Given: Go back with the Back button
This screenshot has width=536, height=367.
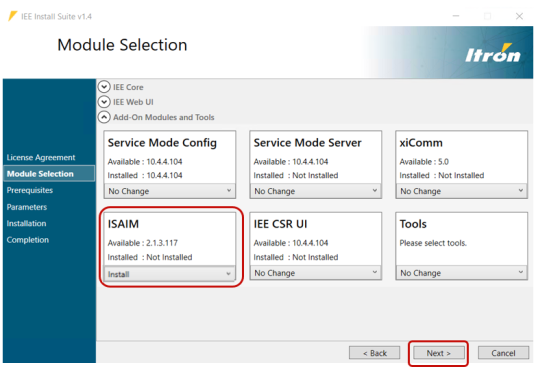Looking at the screenshot, I should click(x=374, y=353).
